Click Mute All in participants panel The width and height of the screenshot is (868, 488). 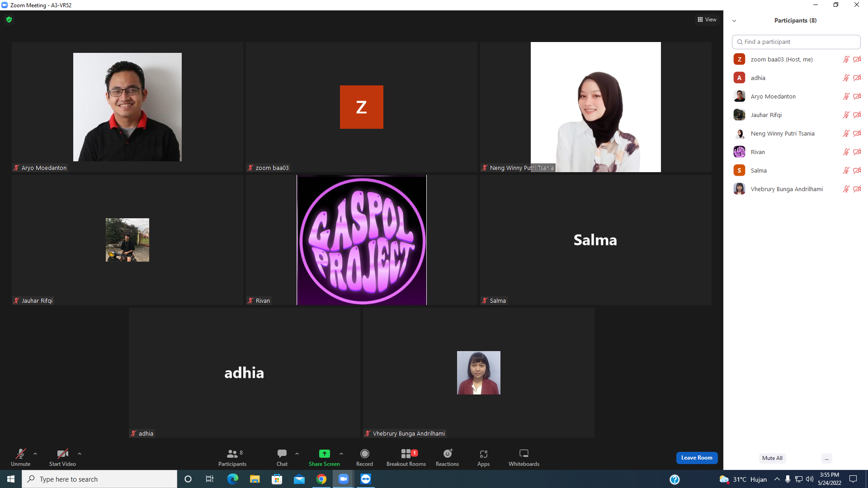click(x=772, y=458)
